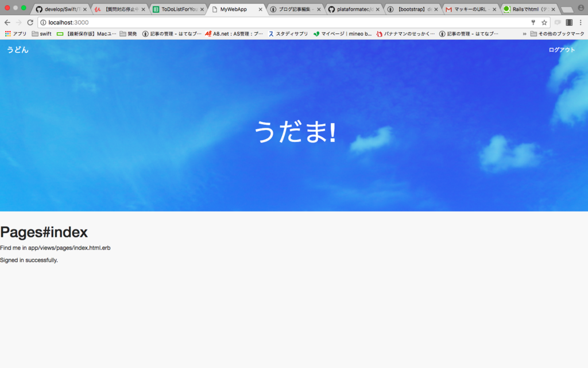Open the スタディサプリ bookmark

288,34
